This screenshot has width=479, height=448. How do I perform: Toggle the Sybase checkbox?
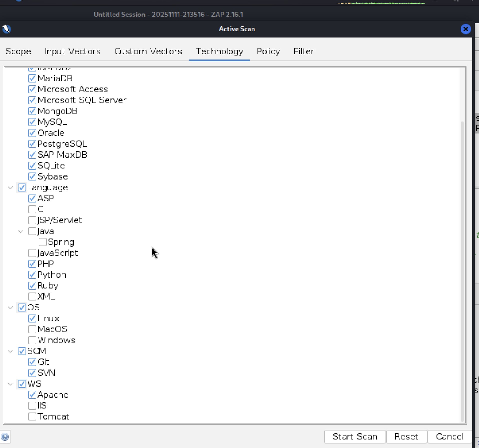click(32, 177)
